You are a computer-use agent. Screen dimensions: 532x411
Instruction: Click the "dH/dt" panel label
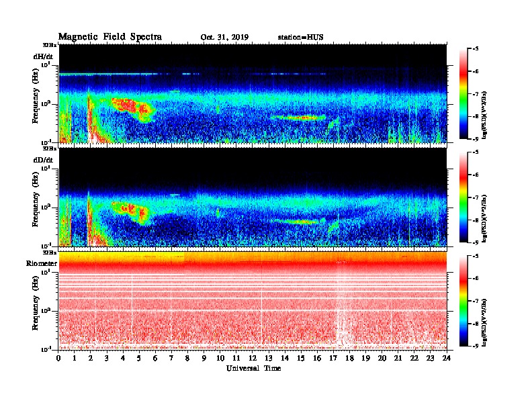pos(43,56)
